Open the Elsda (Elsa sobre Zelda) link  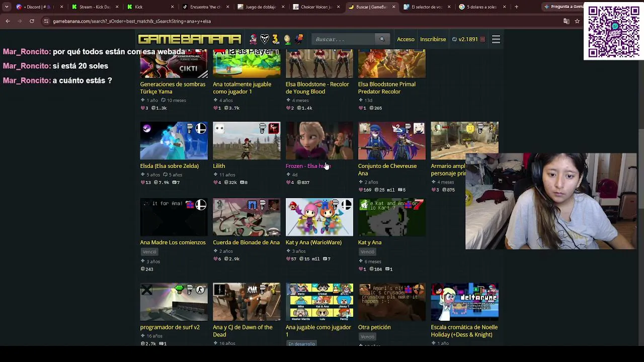169,166
